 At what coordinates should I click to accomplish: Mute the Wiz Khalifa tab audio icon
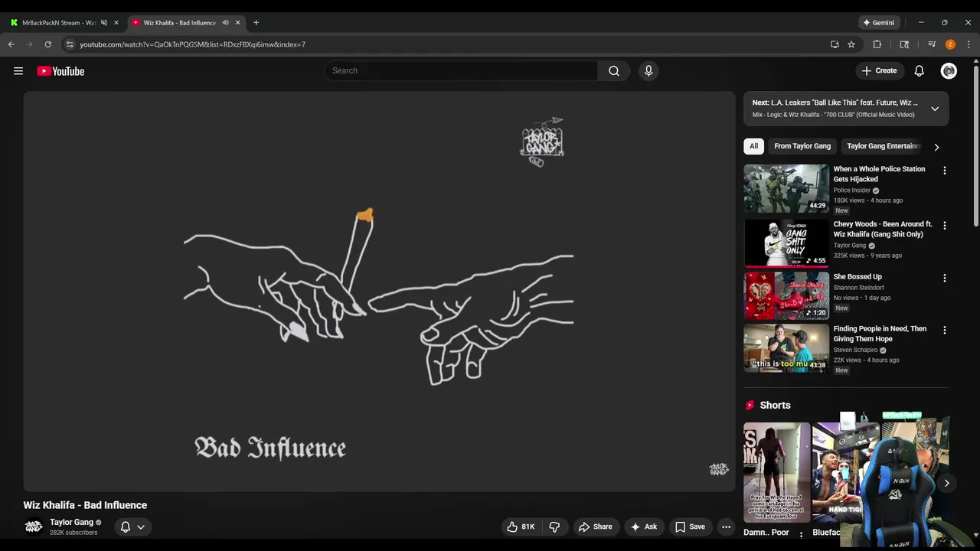225,23
